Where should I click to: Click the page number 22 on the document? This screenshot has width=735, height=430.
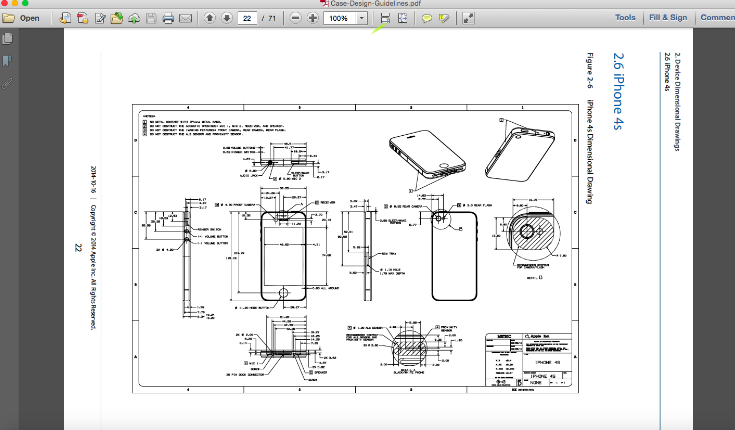tap(78, 248)
